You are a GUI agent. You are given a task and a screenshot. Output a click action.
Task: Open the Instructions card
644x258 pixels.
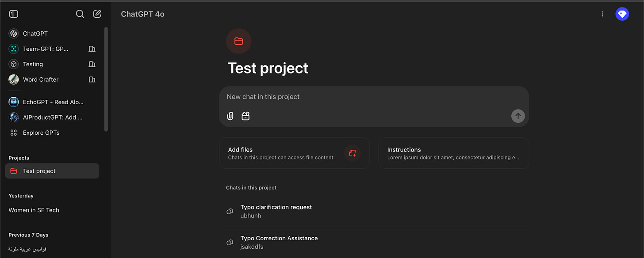point(454,153)
